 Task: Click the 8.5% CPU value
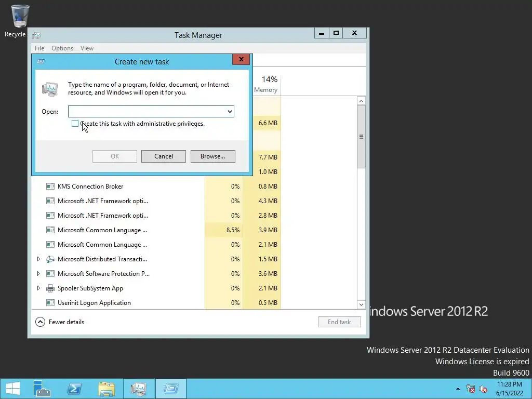(233, 230)
